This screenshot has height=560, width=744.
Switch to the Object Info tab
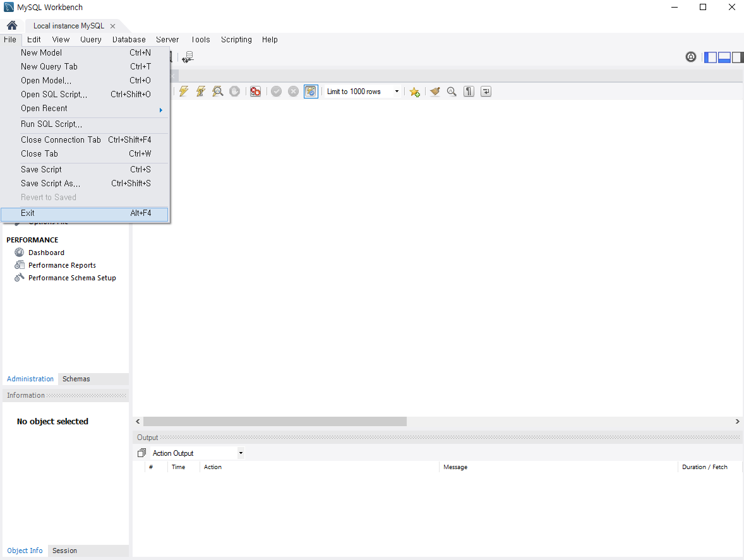click(25, 551)
